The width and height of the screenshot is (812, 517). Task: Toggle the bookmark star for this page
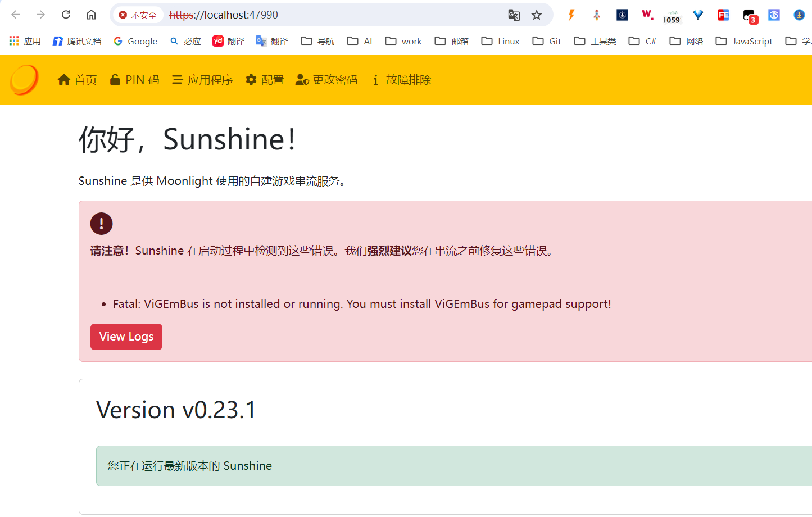[x=536, y=15]
